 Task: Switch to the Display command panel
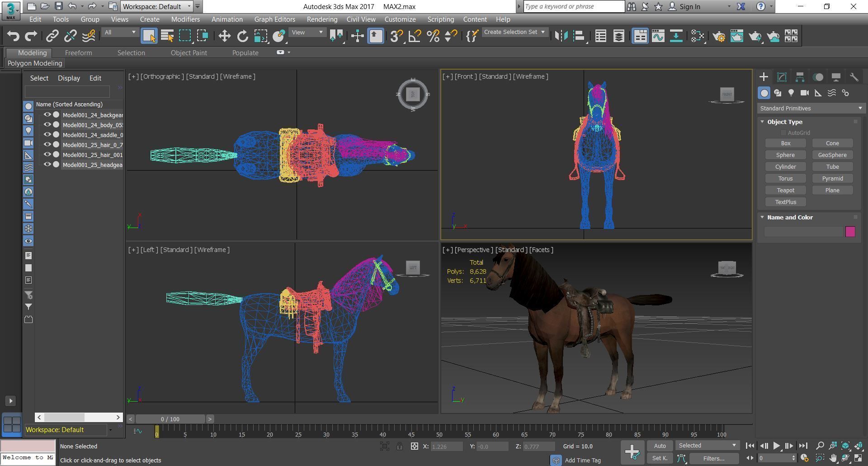pos(836,77)
